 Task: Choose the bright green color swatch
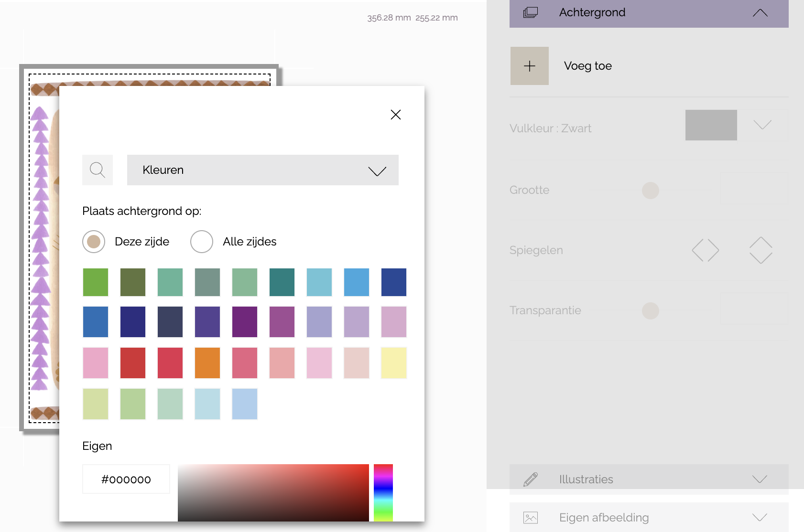[96, 282]
